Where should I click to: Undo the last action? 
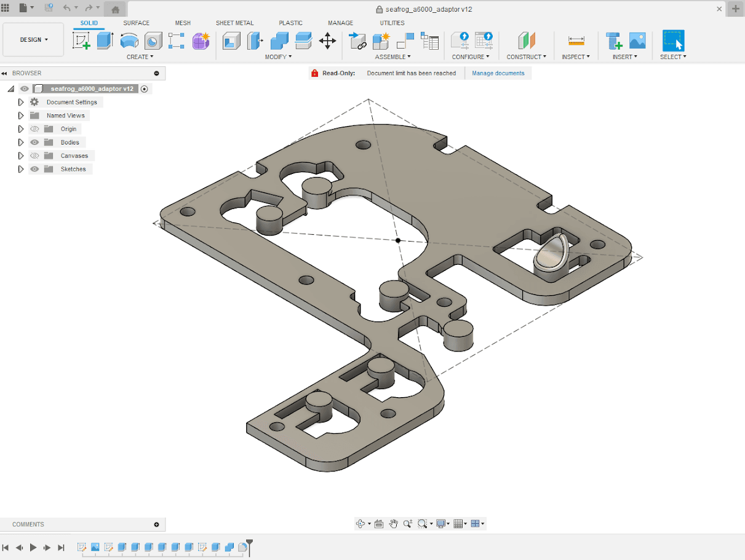pyautogui.click(x=66, y=8)
